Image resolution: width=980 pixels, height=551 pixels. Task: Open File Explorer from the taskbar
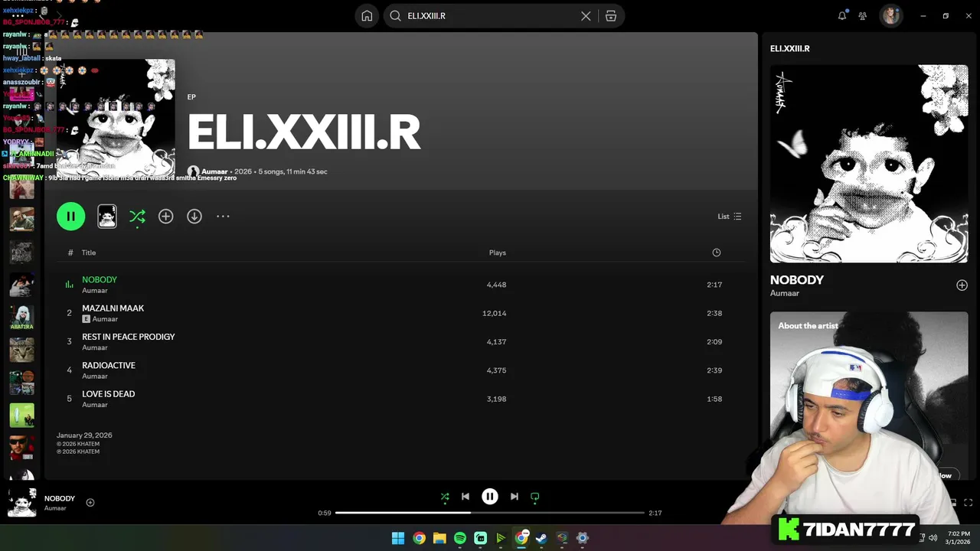coord(439,538)
